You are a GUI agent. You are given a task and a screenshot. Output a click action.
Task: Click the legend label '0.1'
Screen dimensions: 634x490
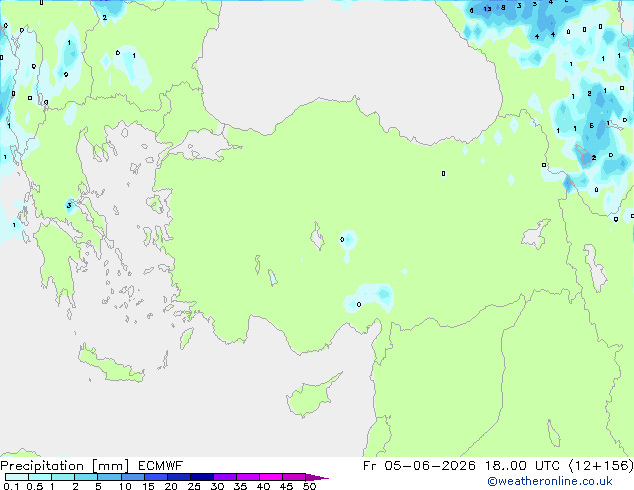tap(11, 486)
